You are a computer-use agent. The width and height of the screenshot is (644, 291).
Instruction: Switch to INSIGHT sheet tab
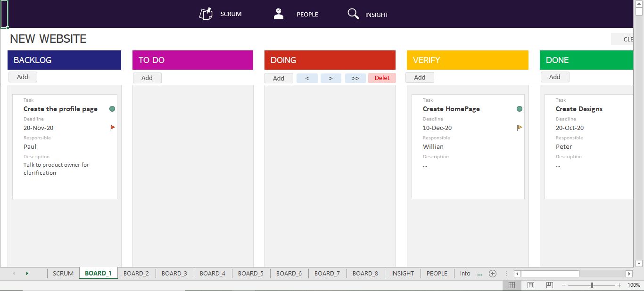tap(403, 274)
